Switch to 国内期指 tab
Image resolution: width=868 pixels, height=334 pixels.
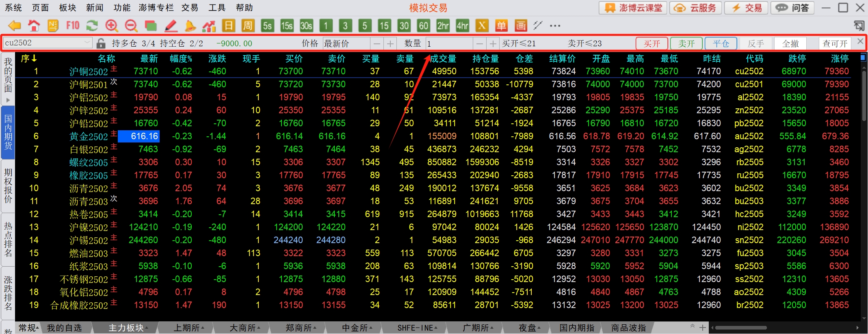(577, 328)
